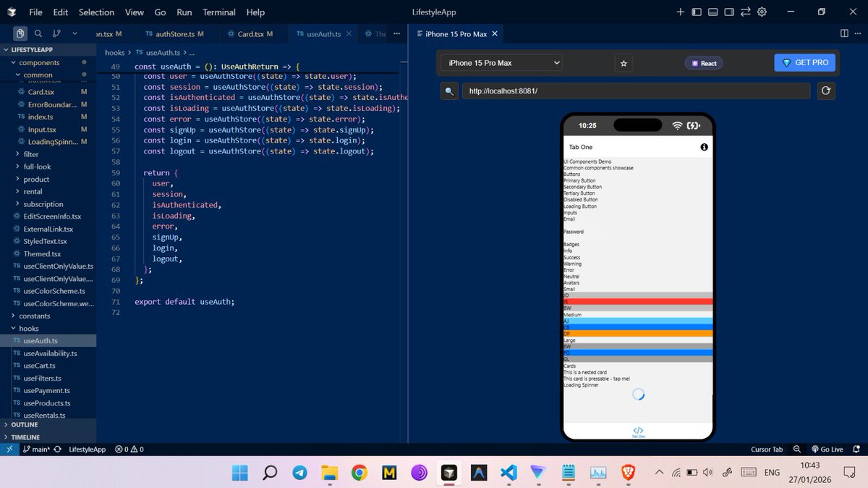Select the red color bar in the phone preview
Screen dimensions: 868x488
[x=637, y=300]
